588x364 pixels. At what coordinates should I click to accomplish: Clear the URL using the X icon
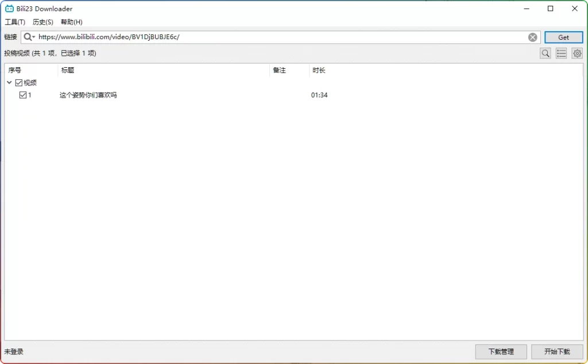pos(532,37)
